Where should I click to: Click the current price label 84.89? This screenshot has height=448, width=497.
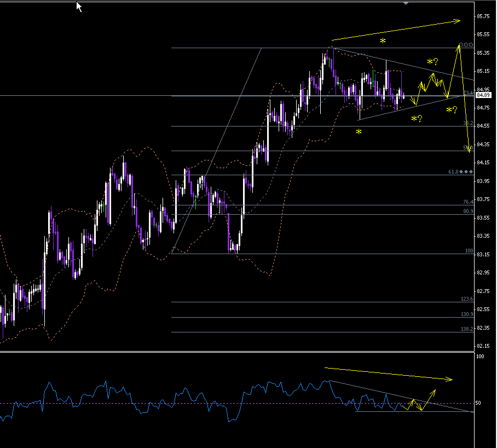pyautogui.click(x=483, y=95)
